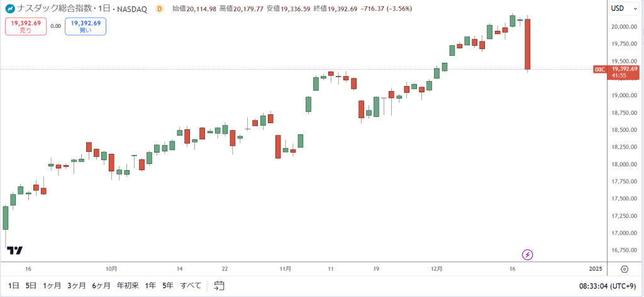This screenshot has width=644, height=297.
Task: Select the すべて range option
Action: pyautogui.click(x=191, y=286)
